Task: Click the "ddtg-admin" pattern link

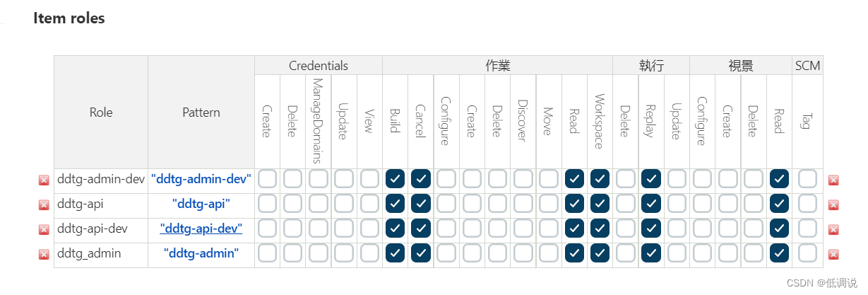Action: pos(201,253)
